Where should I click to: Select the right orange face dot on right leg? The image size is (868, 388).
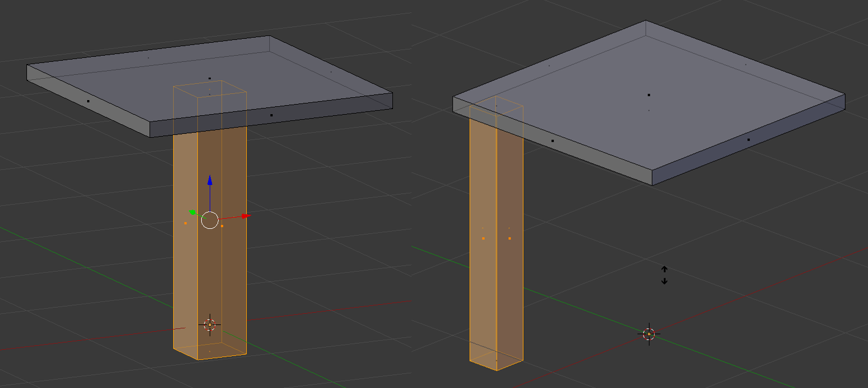point(510,238)
